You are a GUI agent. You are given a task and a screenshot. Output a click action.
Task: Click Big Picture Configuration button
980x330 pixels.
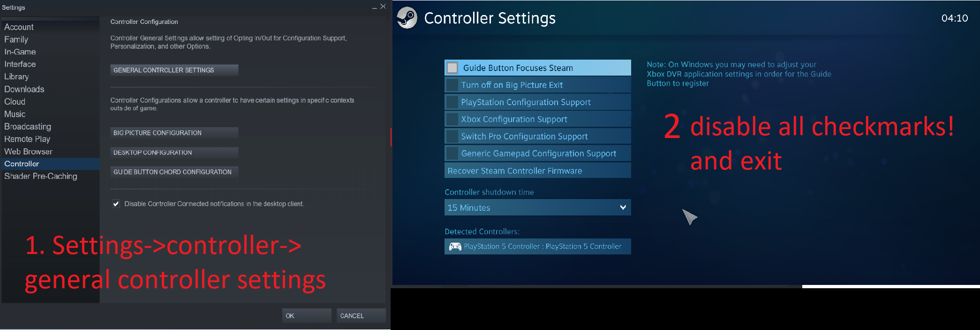pos(174,133)
